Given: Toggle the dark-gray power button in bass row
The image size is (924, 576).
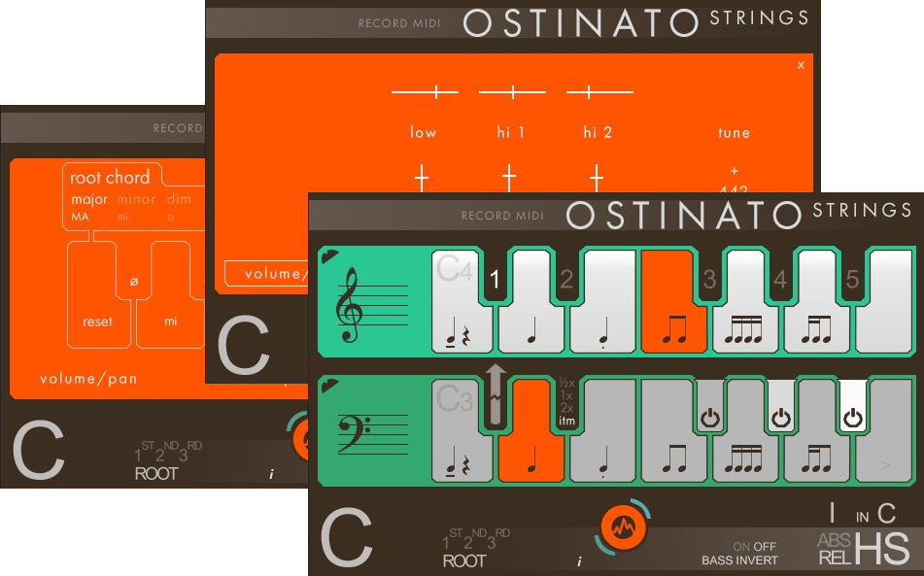Looking at the screenshot, I should [710, 419].
